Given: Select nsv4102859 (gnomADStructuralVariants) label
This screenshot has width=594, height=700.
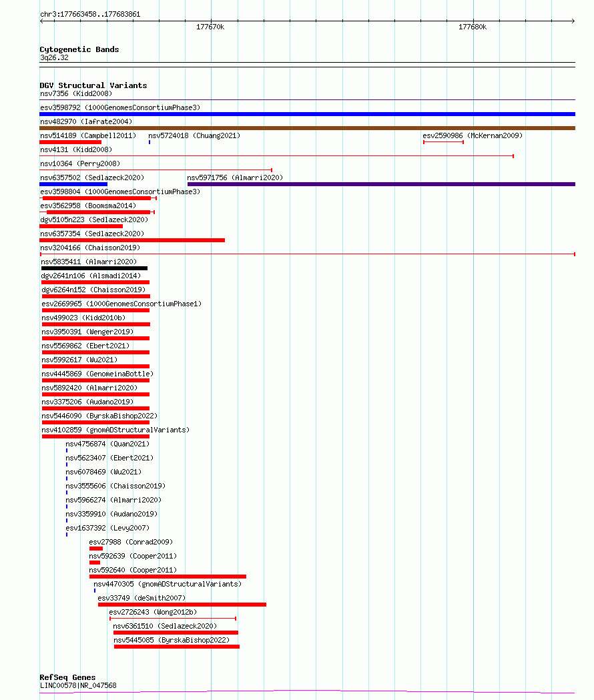Looking at the screenshot, I should (x=115, y=430).
